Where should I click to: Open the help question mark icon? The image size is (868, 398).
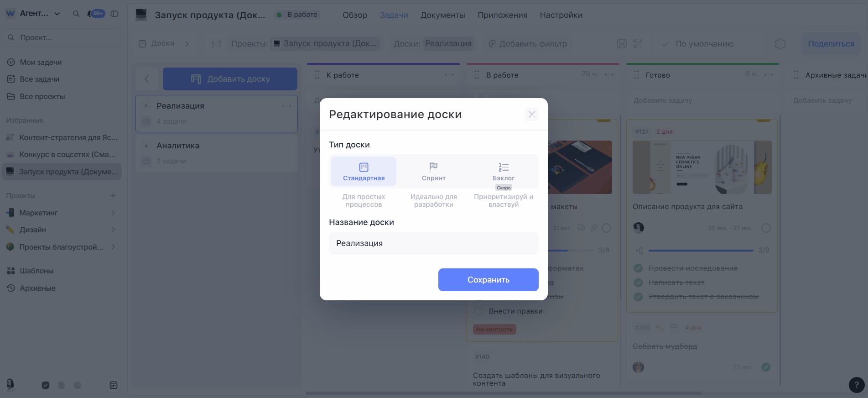click(856, 385)
